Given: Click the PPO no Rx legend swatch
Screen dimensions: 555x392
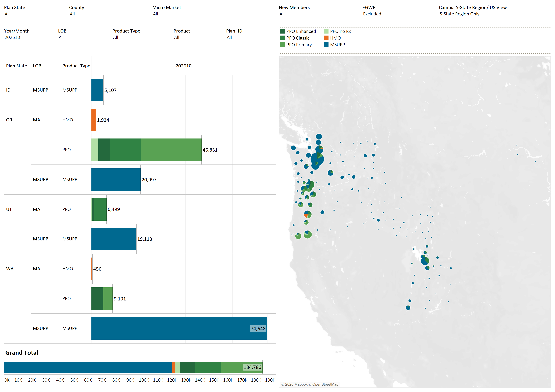Looking at the screenshot, I should (326, 31).
